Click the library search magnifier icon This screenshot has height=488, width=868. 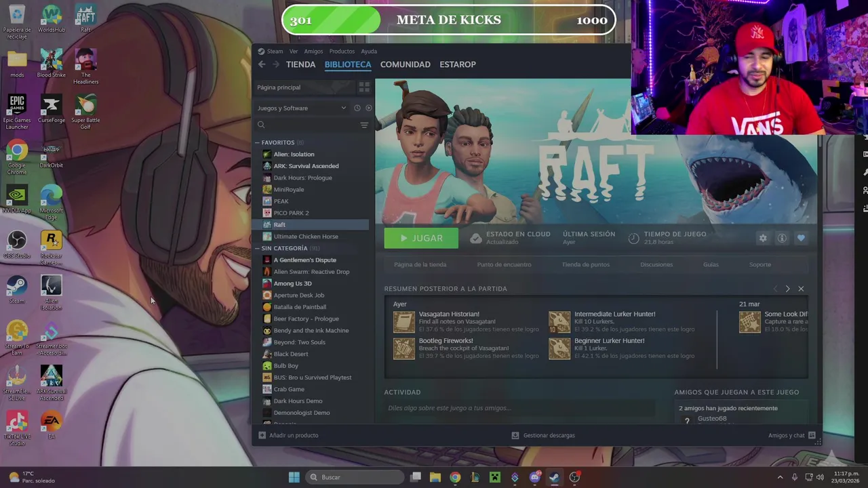click(261, 125)
